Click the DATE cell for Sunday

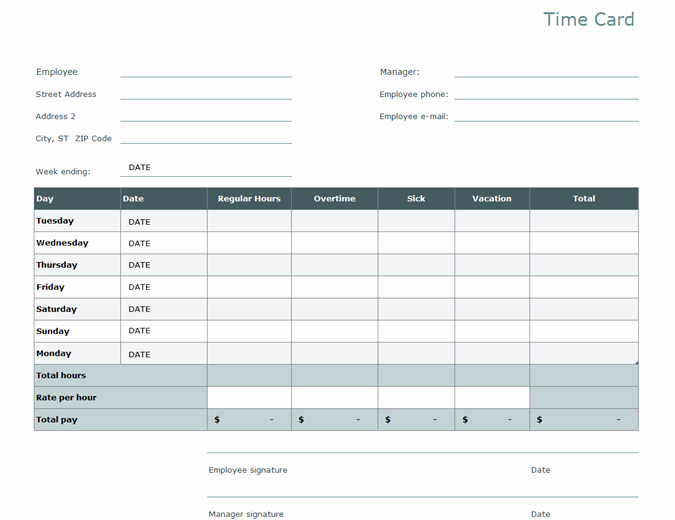pyautogui.click(x=164, y=331)
